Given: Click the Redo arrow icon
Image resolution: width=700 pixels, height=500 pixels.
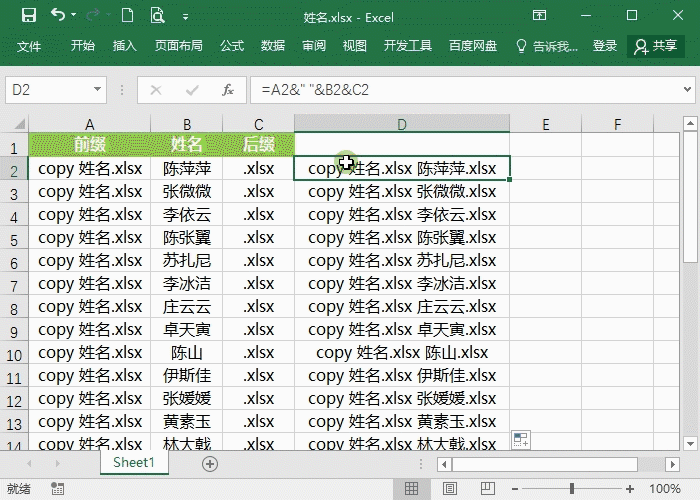Looking at the screenshot, I should pos(92,16).
